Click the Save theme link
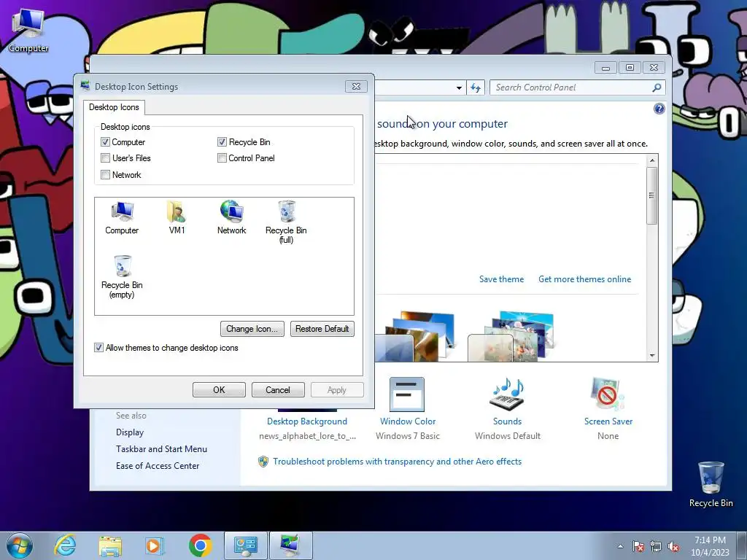Image resolution: width=747 pixels, height=560 pixels. (501, 279)
